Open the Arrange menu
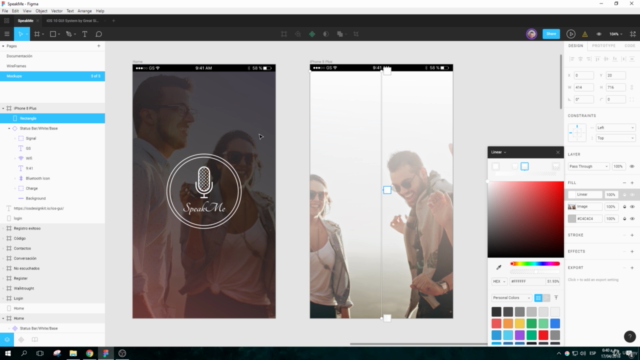 84,11
